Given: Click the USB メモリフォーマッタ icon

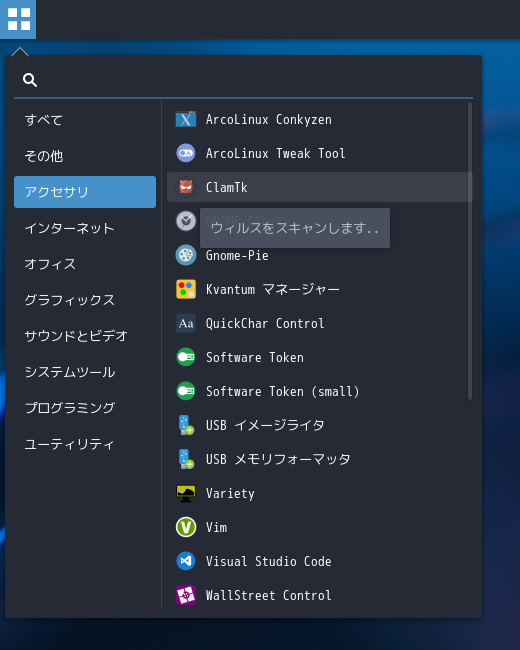Looking at the screenshot, I should [186, 459].
